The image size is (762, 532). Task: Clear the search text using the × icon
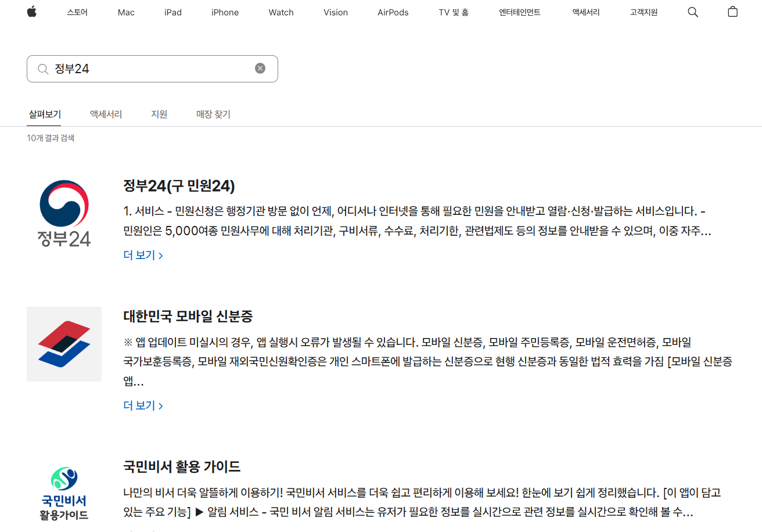[260, 67]
